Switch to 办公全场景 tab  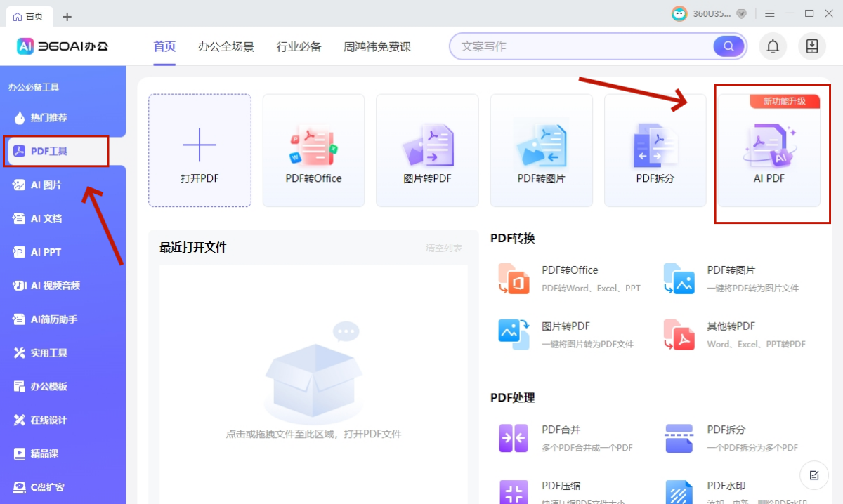(x=226, y=47)
